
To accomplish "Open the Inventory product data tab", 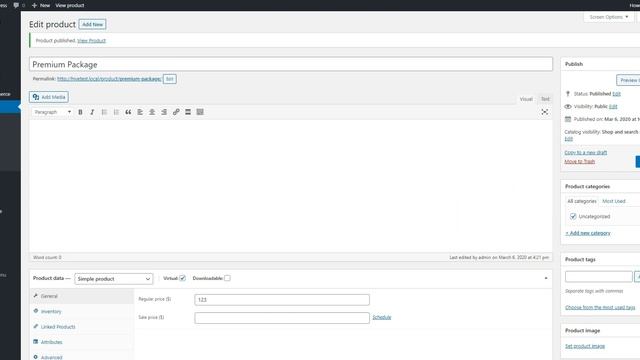I will 82,311.
